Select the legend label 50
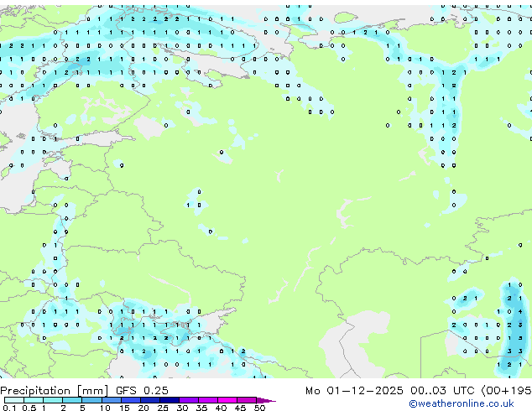 259,408
